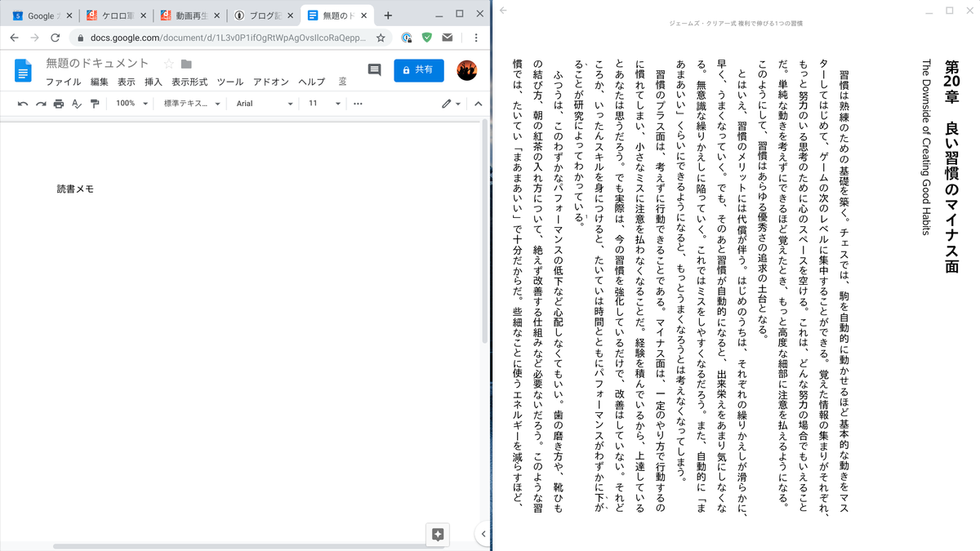Click subtitle The Downside of Creating Good Habits

tap(926, 147)
